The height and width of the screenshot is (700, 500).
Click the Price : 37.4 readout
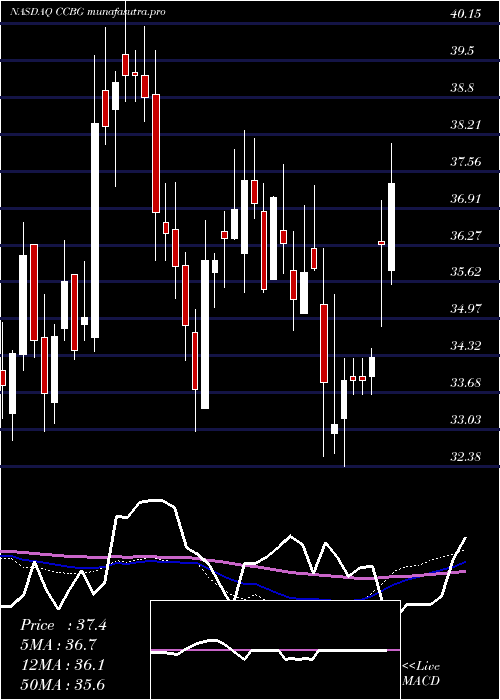point(63,625)
